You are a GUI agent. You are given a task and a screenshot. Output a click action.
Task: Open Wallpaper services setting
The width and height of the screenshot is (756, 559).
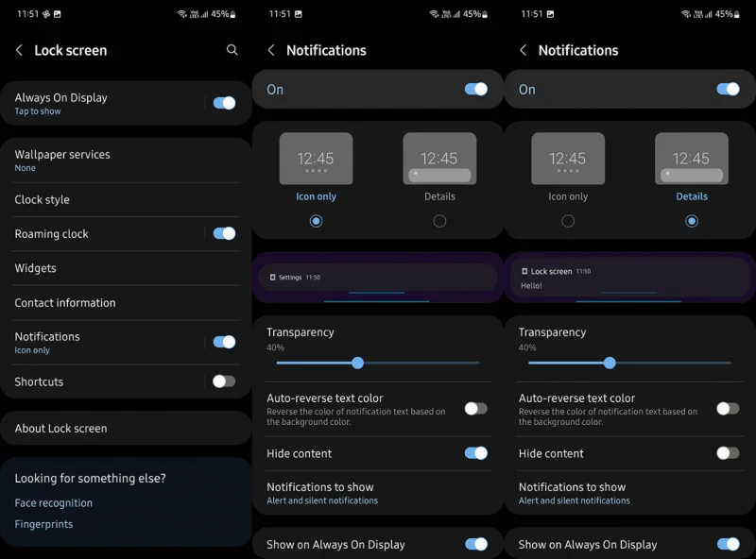(127, 161)
